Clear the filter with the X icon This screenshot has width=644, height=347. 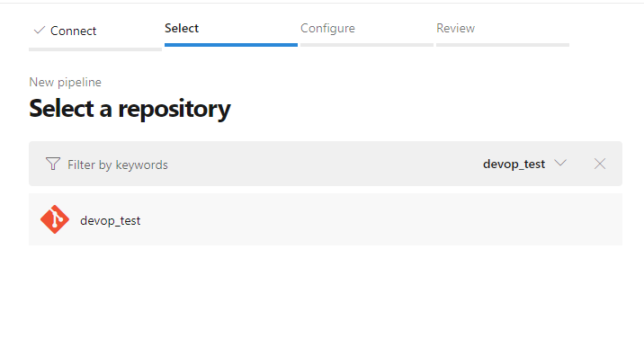click(x=600, y=164)
